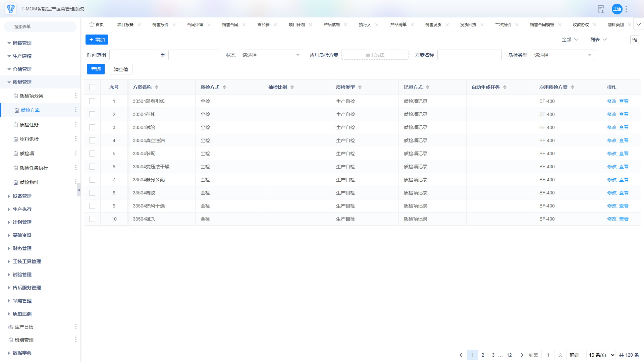Click the more-options dots next to 质检任务
644x362 pixels.
click(76, 124)
